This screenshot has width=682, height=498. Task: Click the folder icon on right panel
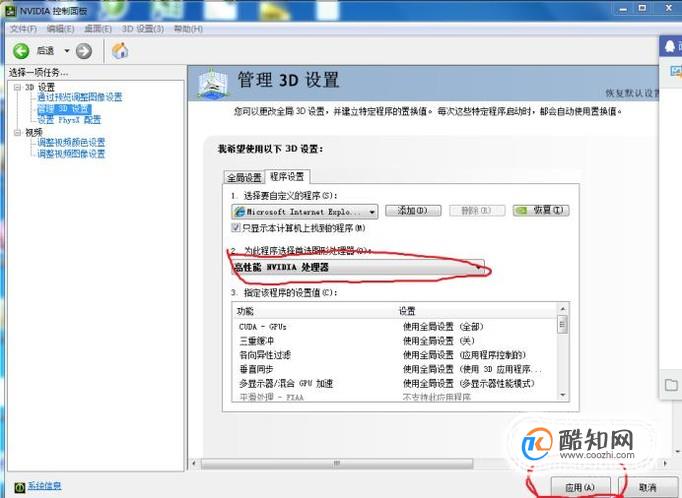coord(671,384)
